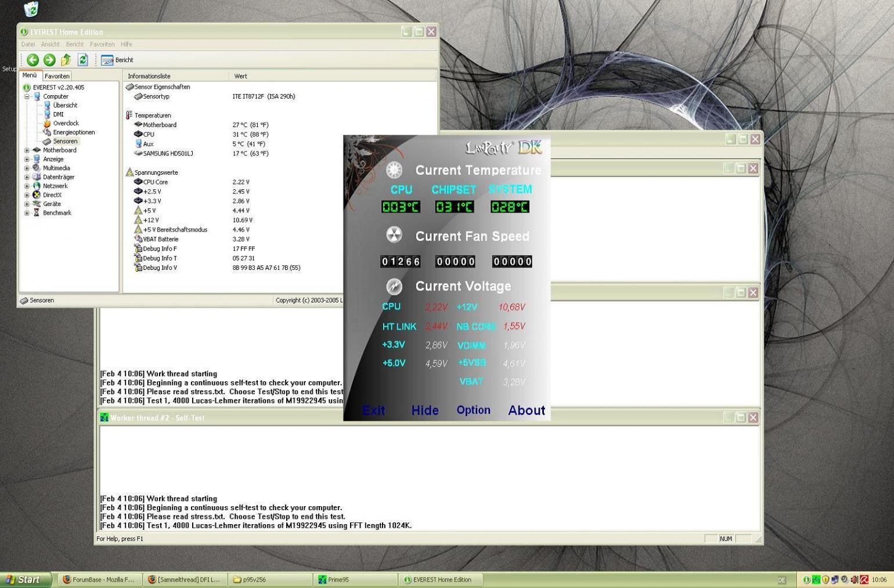Screen dimensions: 894x588
Task: Open the Ansicht menu in EVEREST
Action: pyautogui.click(x=51, y=44)
